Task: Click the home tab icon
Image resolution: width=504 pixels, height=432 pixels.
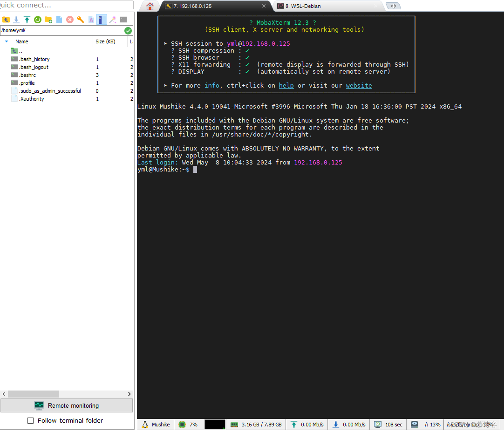Action: (150, 6)
